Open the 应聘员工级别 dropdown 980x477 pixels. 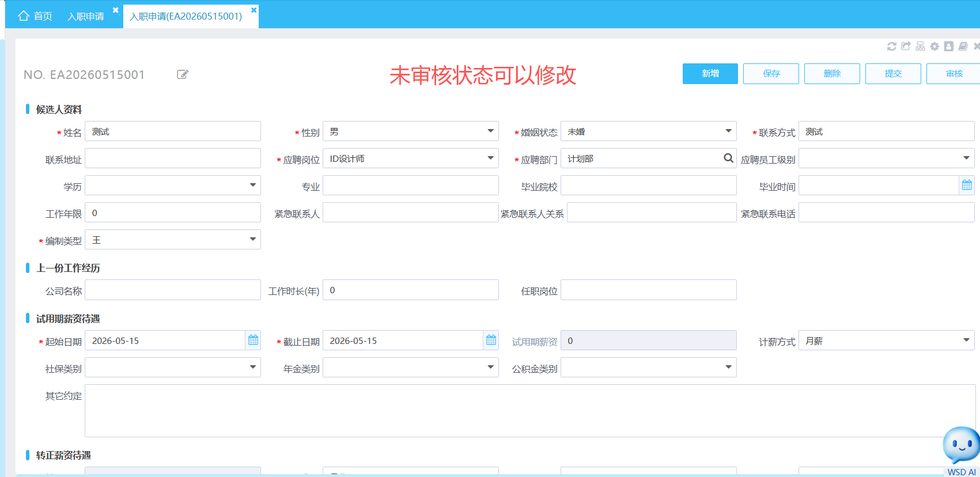point(966,158)
